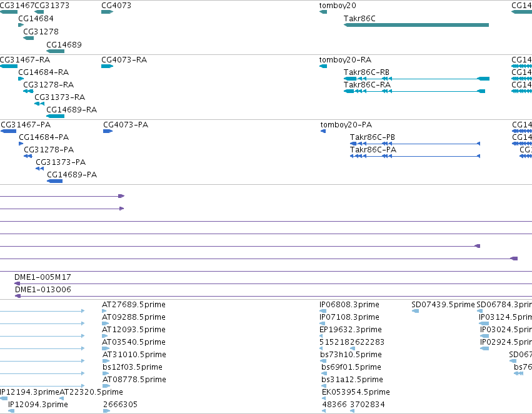Viewport: 532px width, 414px height.
Task: Click the CG14689 gene label
Action: (x=64, y=44)
